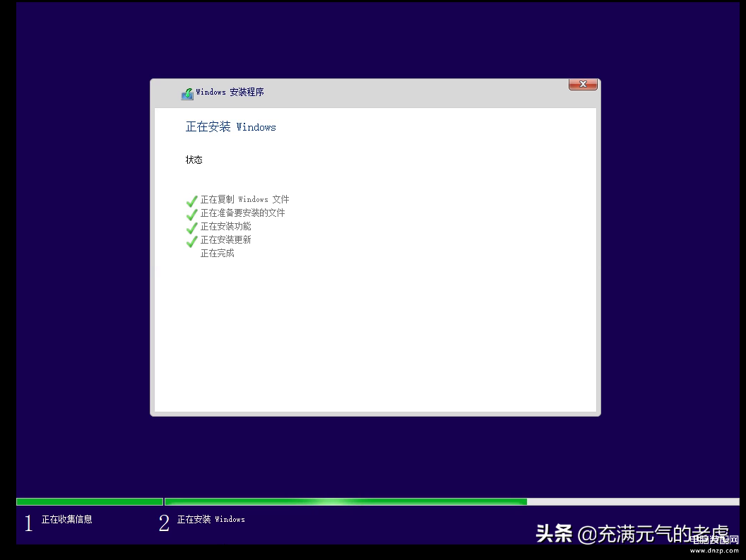
Task: Click the step text 正在安装更新
Action: coord(225,239)
